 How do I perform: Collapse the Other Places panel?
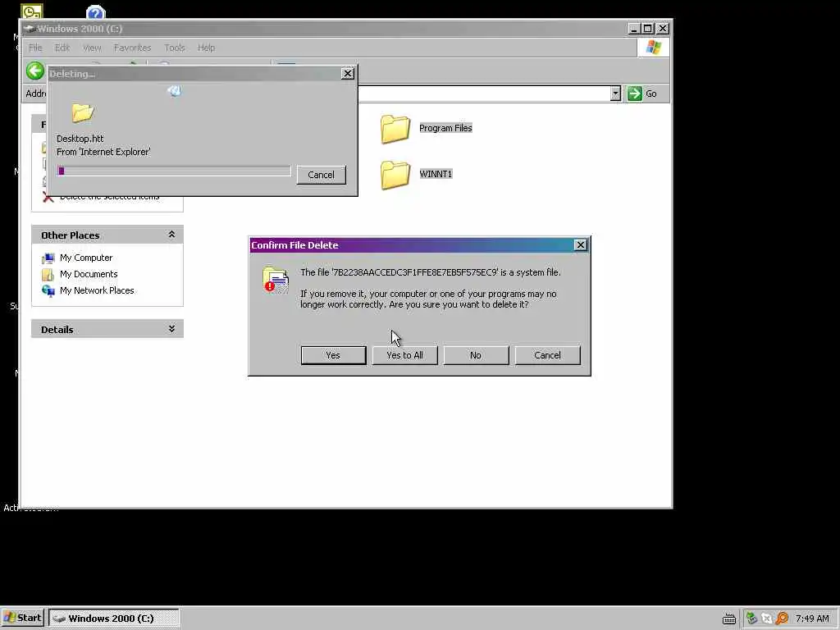point(171,235)
